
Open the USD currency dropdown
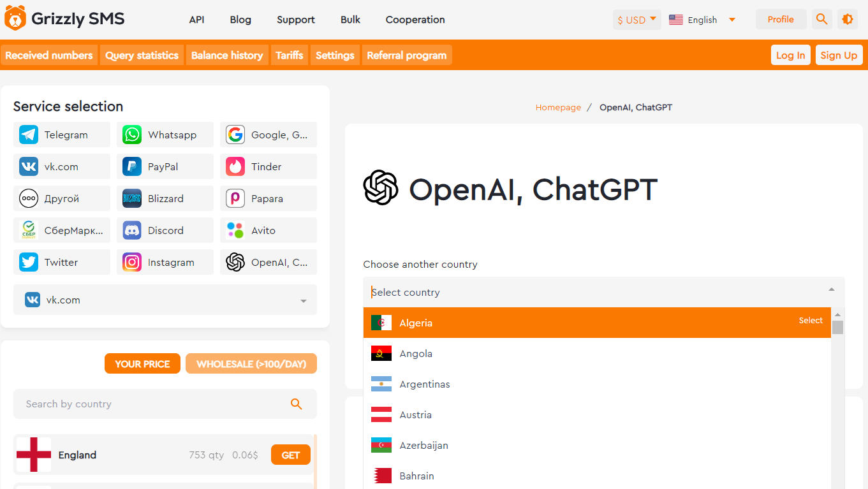point(636,20)
